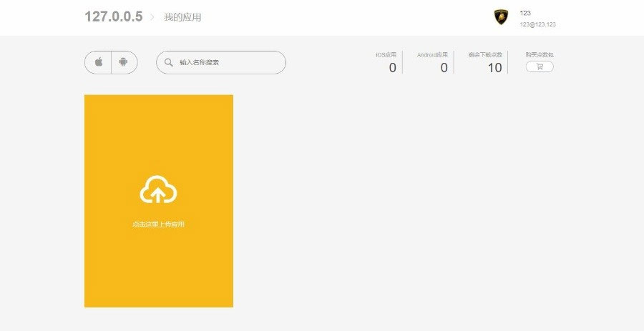Filter apps by the Android robot icon
The height and width of the screenshot is (331, 644).
(124, 62)
